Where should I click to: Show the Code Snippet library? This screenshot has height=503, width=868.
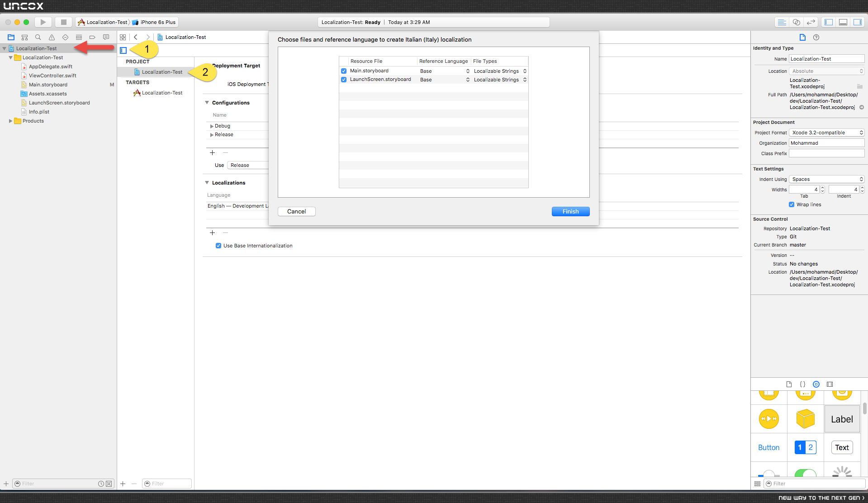click(802, 384)
